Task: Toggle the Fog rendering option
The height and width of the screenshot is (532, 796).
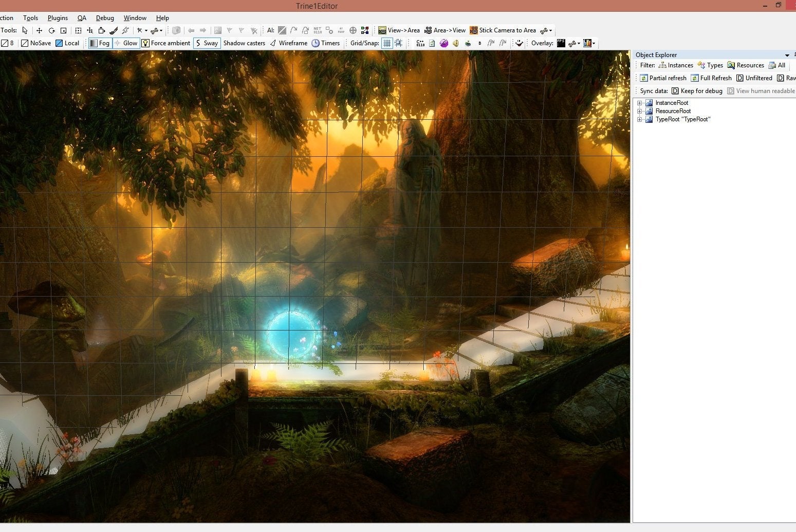Action: 100,43
